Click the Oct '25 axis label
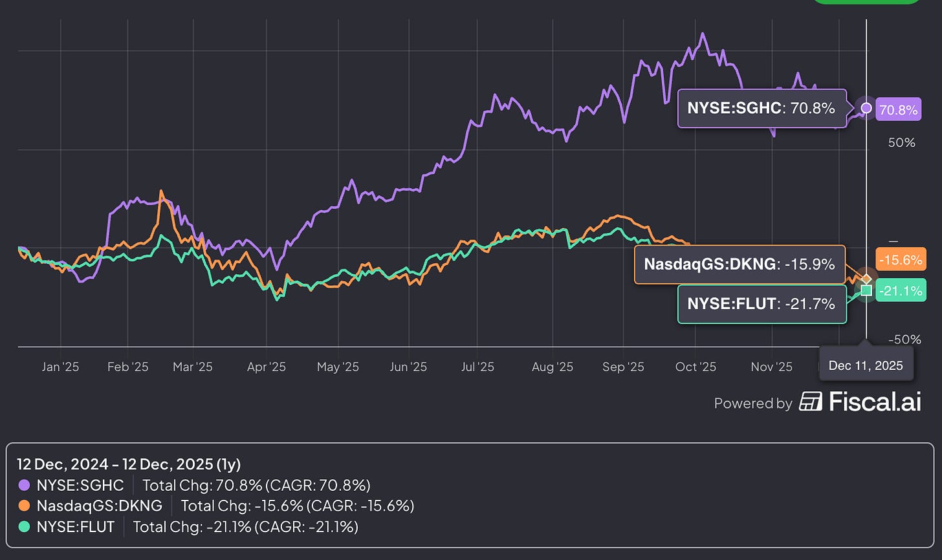Viewport: 942px width, 560px height. click(696, 367)
